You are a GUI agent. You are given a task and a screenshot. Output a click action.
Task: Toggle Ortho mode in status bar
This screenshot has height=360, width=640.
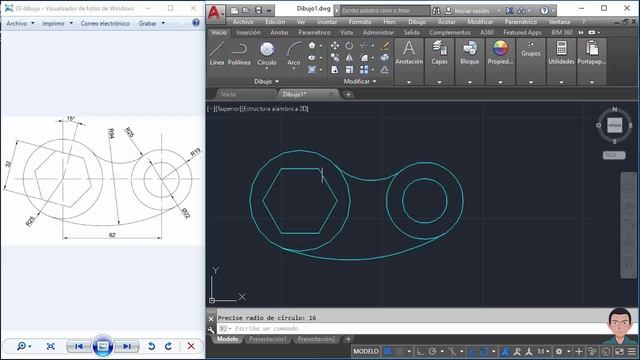point(420,351)
